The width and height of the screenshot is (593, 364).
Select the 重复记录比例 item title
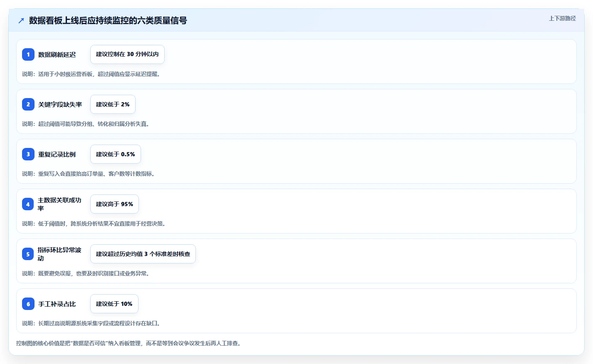click(57, 154)
